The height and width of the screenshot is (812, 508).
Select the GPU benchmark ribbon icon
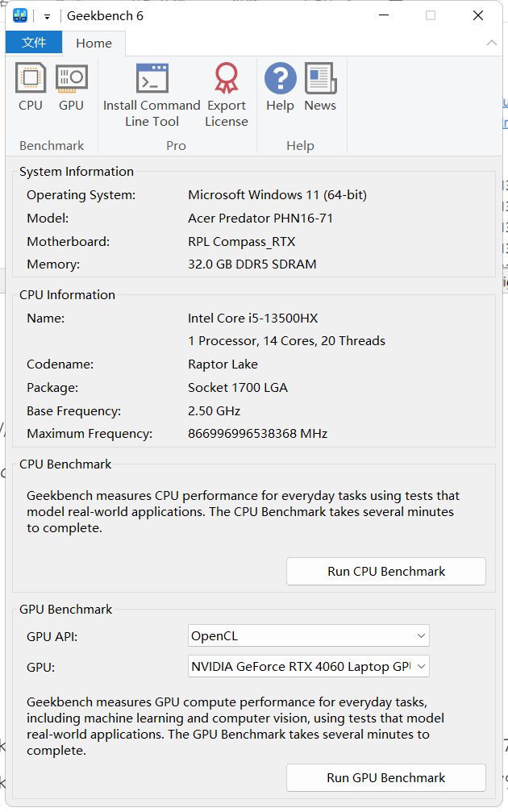point(72,87)
